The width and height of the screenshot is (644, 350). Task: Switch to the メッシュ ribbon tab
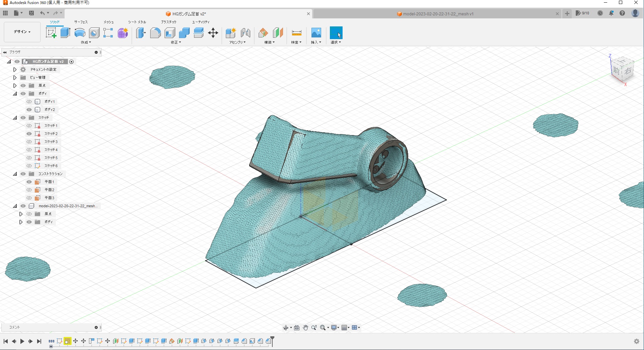point(108,22)
